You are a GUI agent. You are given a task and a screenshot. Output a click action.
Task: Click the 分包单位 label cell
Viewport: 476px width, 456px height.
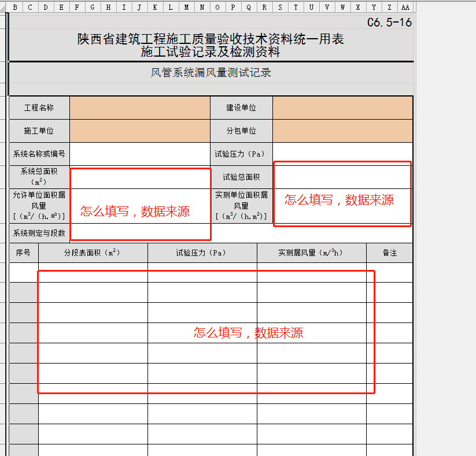pos(241,131)
